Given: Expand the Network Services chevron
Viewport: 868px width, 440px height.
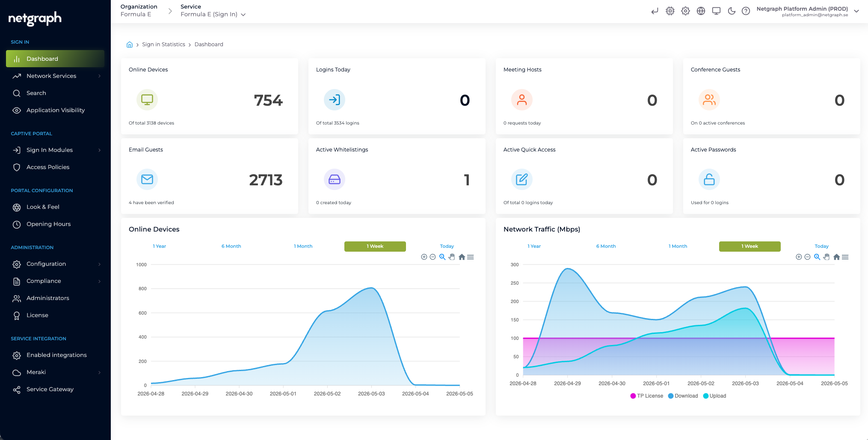Looking at the screenshot, I should pyautogui.click(x=100, y=76).
